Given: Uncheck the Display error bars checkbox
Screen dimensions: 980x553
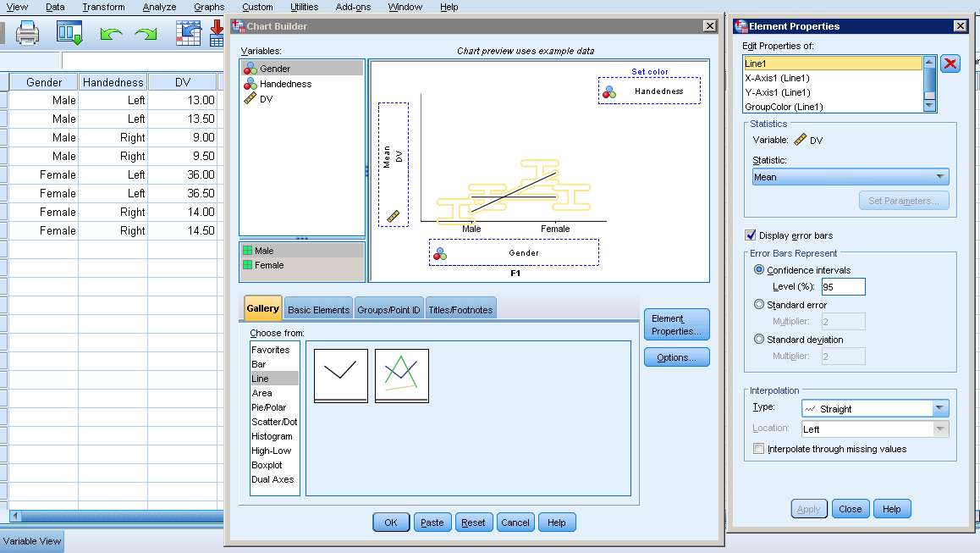Looking at the screenshot, I should 750,235.
